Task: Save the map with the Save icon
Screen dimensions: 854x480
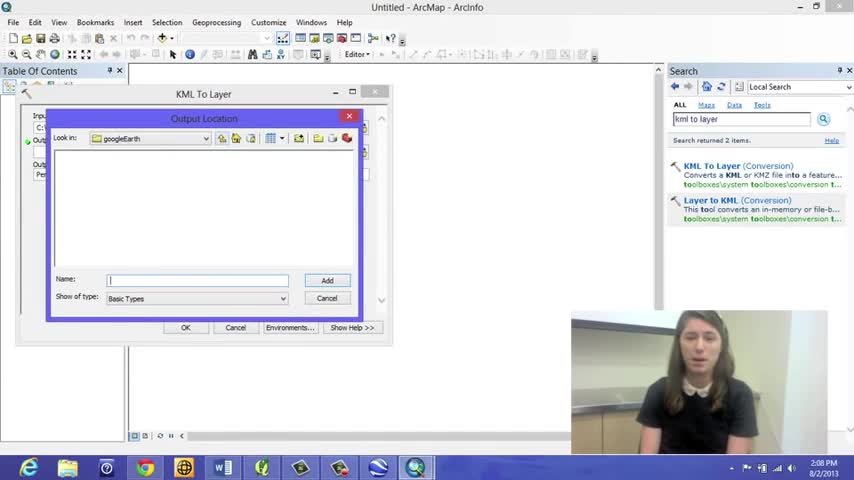Action: click(40, 38)
